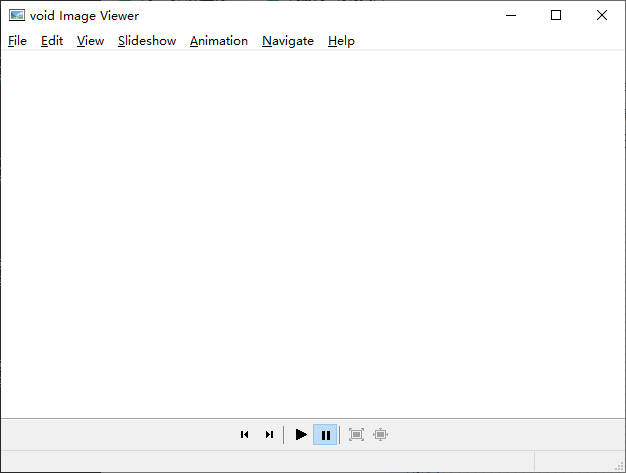Open the Slideshow menu

[x=147, y=41]
